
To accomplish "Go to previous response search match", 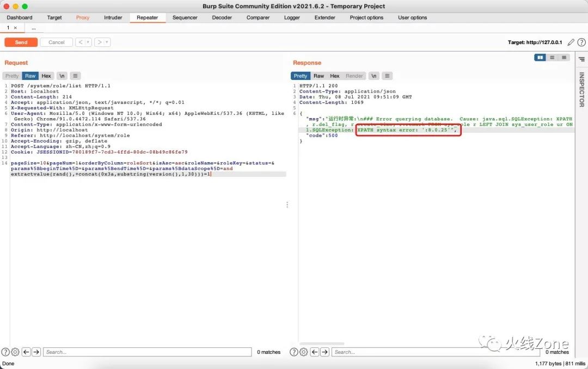I will pyautogui.click(x=315, y=352).
